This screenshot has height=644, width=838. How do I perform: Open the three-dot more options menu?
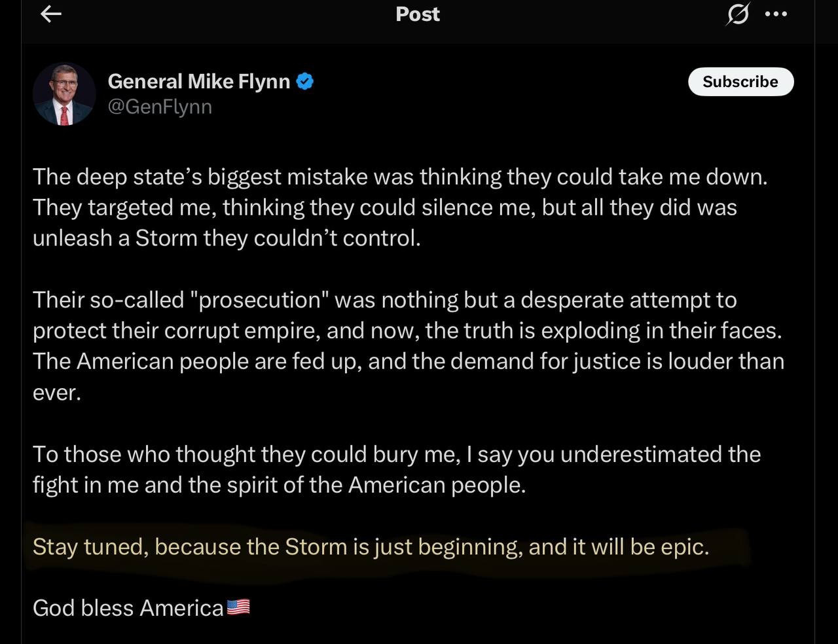[x=776, y=14]
